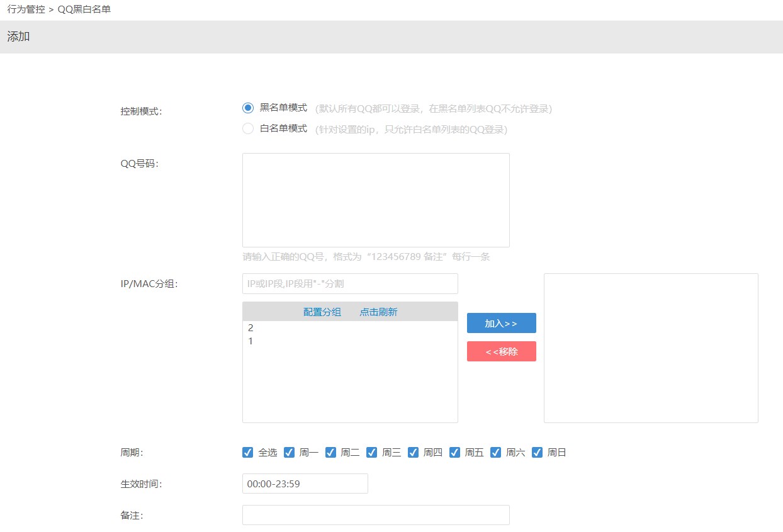Uncheck the 周二 checkbox
The image size is (783, 532).
click(x=331, y=453)
